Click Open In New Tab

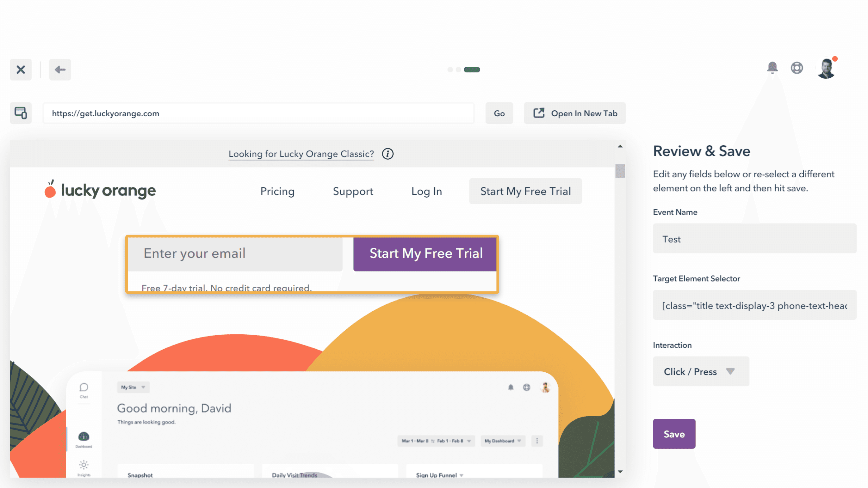574,113
